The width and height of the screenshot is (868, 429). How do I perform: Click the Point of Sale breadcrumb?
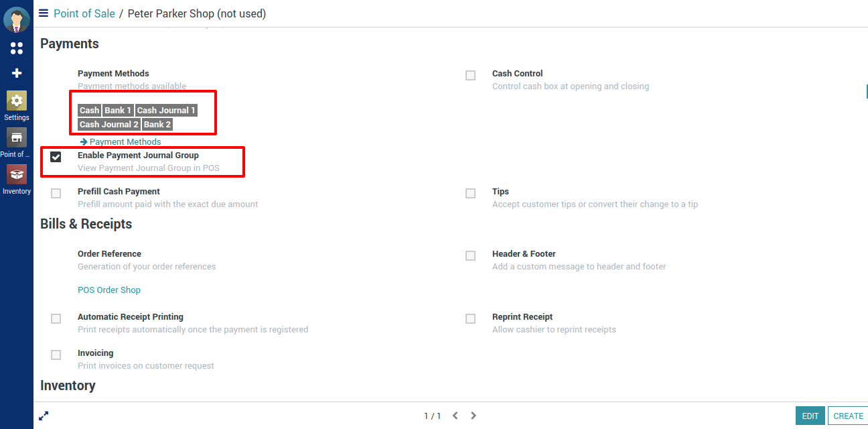pos(84,13)
